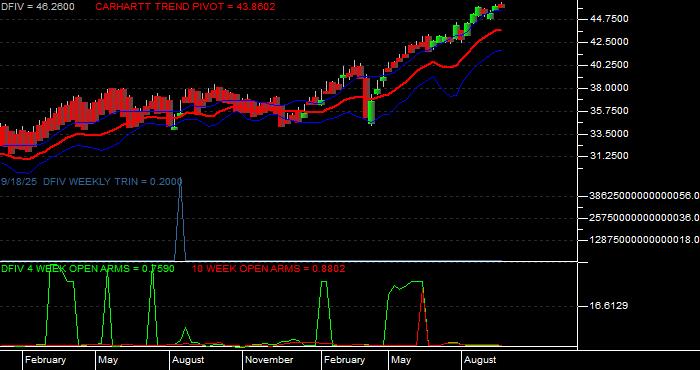Select the CARHARTT TREND PIVOT = 43.8602 label
The image size is (700, 370).
point(185,7)
